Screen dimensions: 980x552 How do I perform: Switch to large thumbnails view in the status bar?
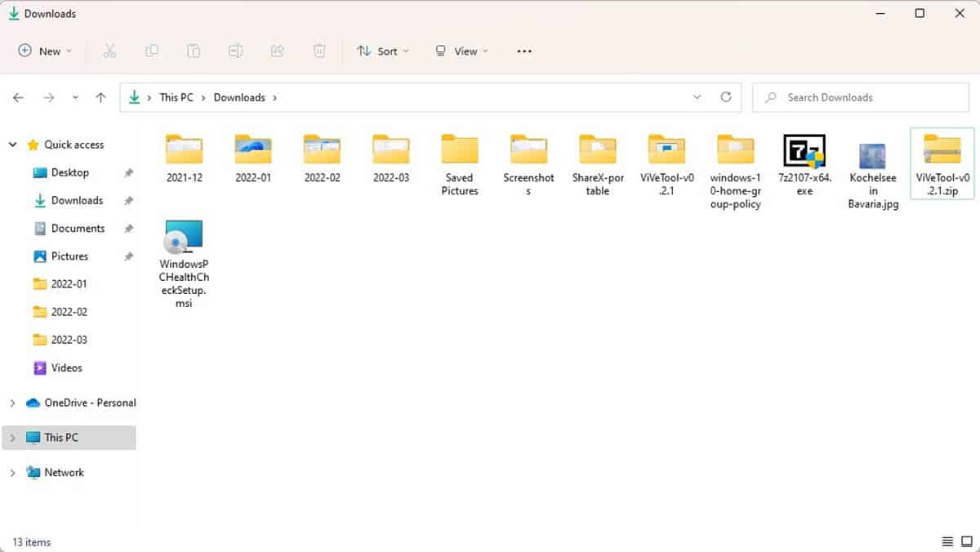coord(967,541)
